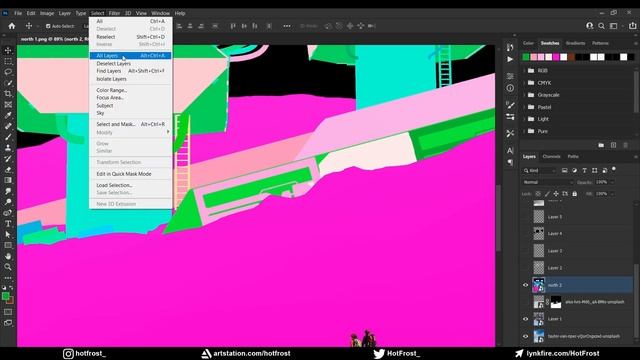
Task: Filter layers by type layers icon
Action: pyautogui.click(x=584, y=170)
